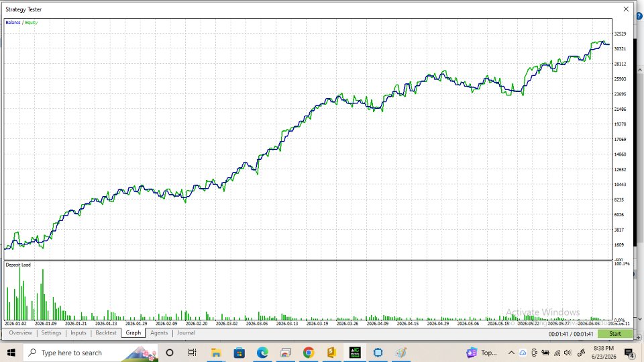
Task: Open the Inputs tab
Action: 78,333
